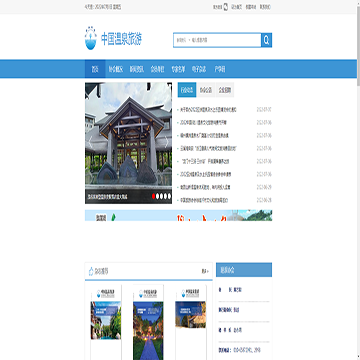
Task: Click the blue hot spring logo icon
Action: tap(90, 38)
